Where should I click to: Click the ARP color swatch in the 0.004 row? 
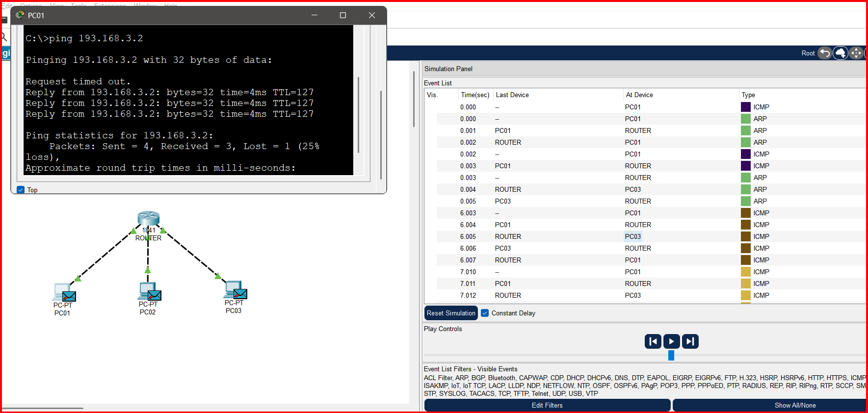[x=746, y=189]
